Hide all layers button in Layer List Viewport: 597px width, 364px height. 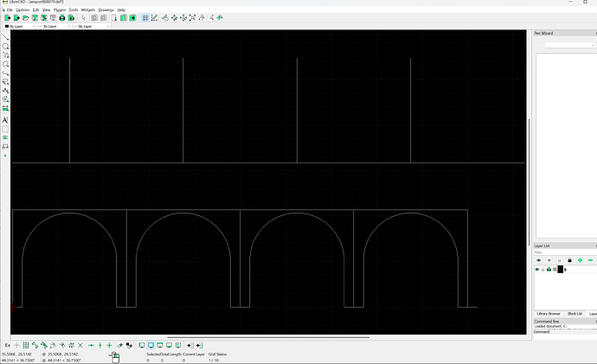549,260
